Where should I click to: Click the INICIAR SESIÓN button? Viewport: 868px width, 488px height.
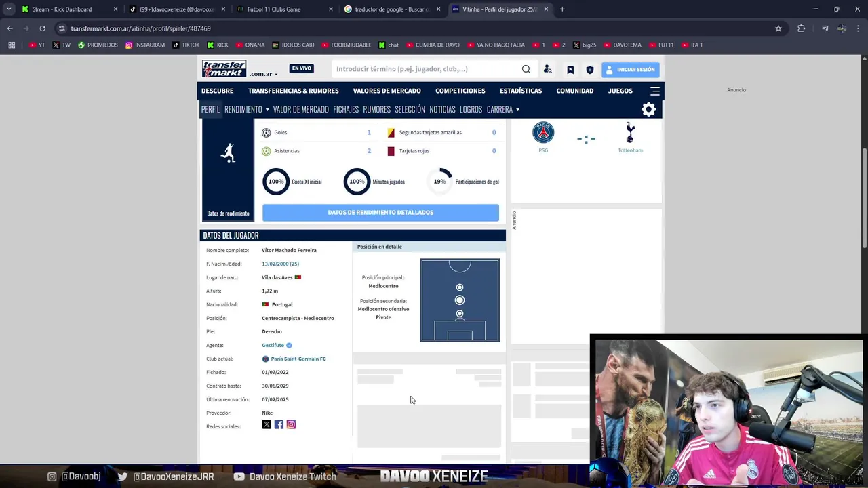(630, 69)
